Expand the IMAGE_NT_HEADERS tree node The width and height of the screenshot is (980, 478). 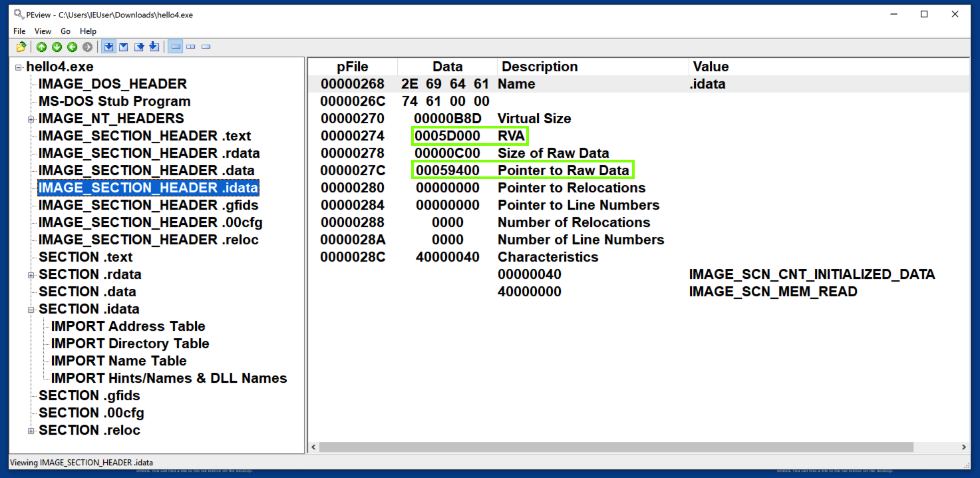(31, 119)
